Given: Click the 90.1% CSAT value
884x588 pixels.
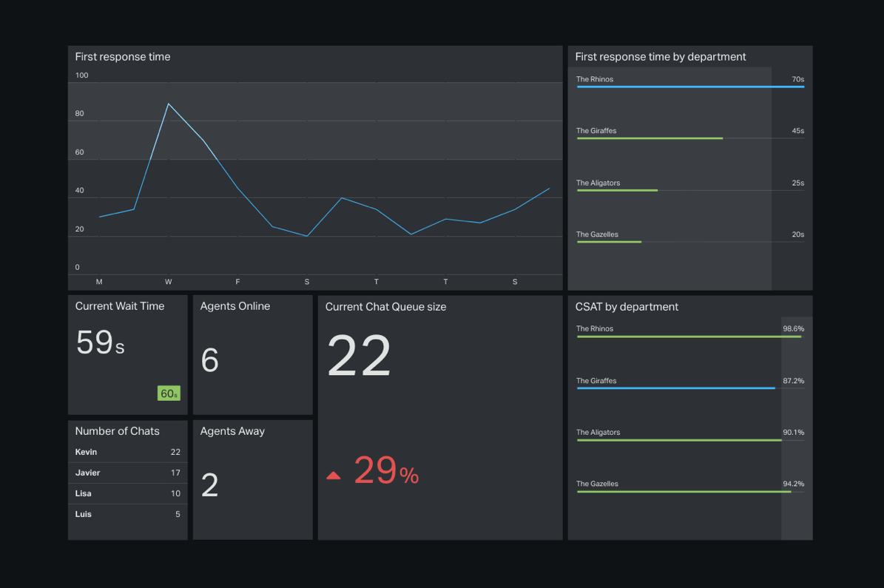Looking at the screenshot, I should [x=793, y=432].
